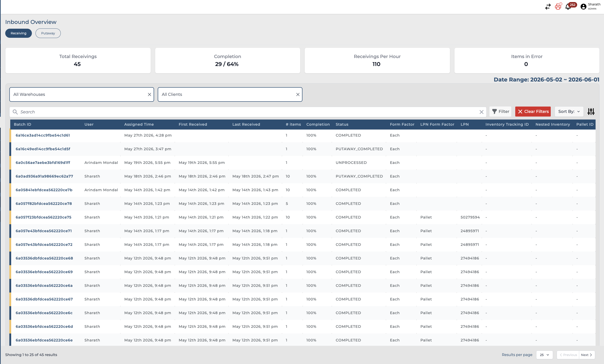Viewport: 604px width, 364px height.
Task: Open batch 6a03536ebfdcea562220ce6d
Action: 44,326
